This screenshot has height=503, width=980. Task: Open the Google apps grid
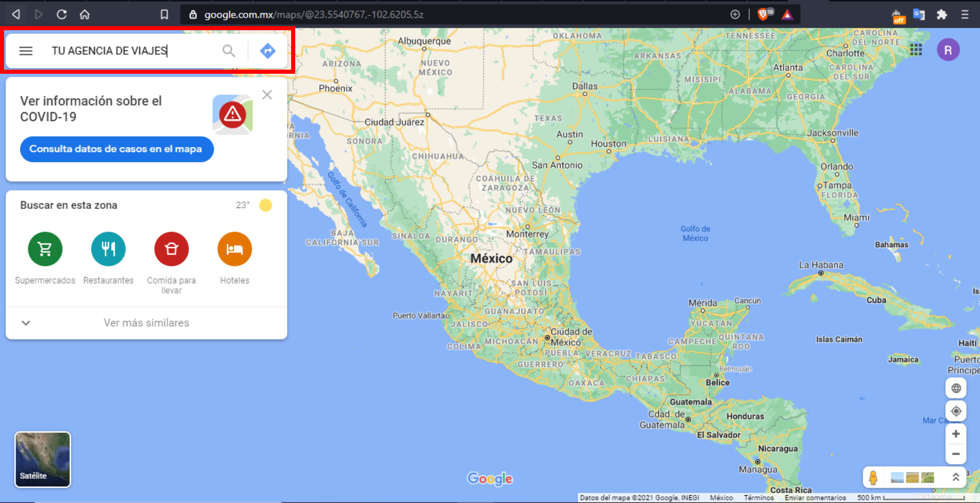pyautogui.click(x=916, y=50)
